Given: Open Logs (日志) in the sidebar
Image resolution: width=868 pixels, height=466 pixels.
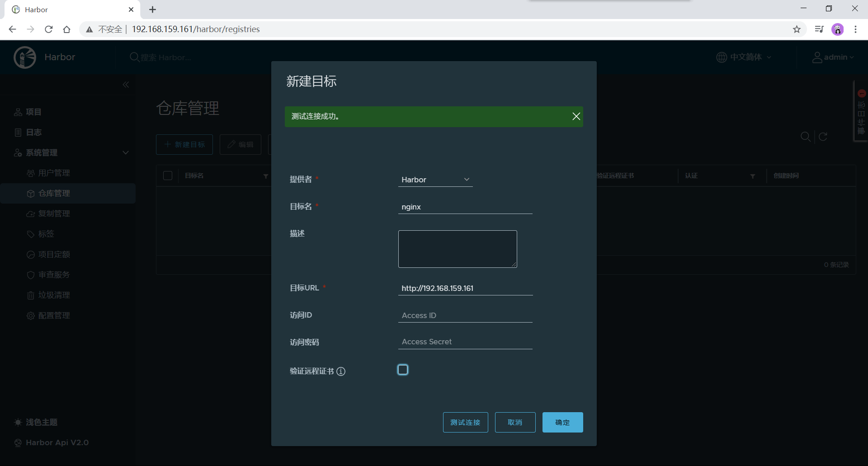Looking at the screenshot, I should (28, 132).
